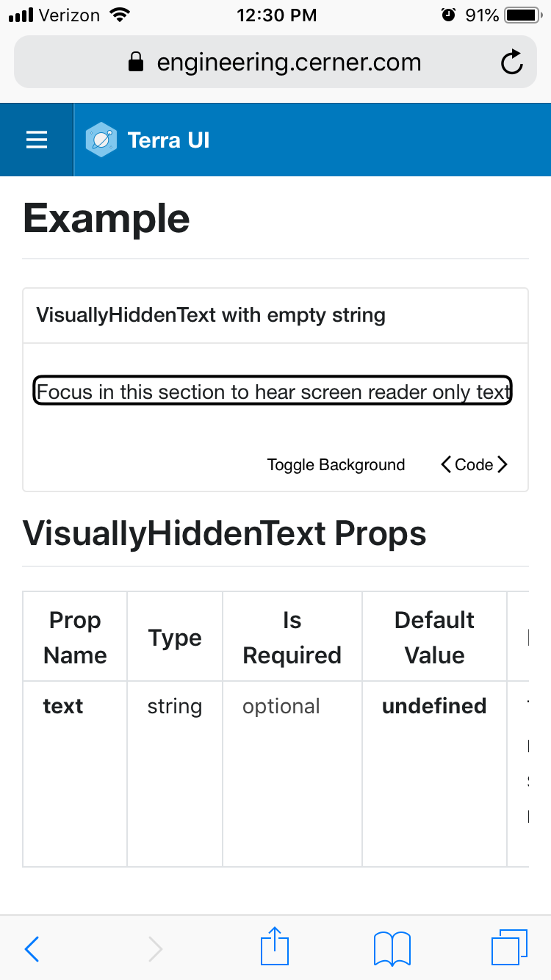Click the Code label
This screenshot has width=551, height=980.
click(475, 464)
